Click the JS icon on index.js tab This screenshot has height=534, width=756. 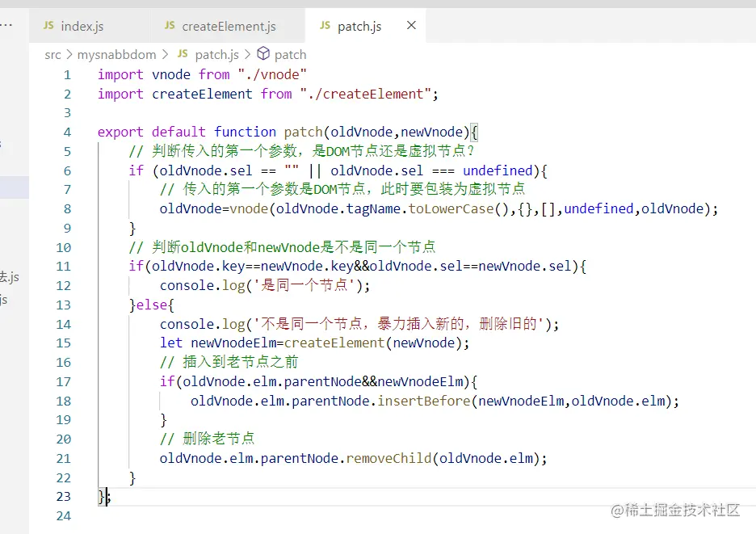[x=50, y=26]
